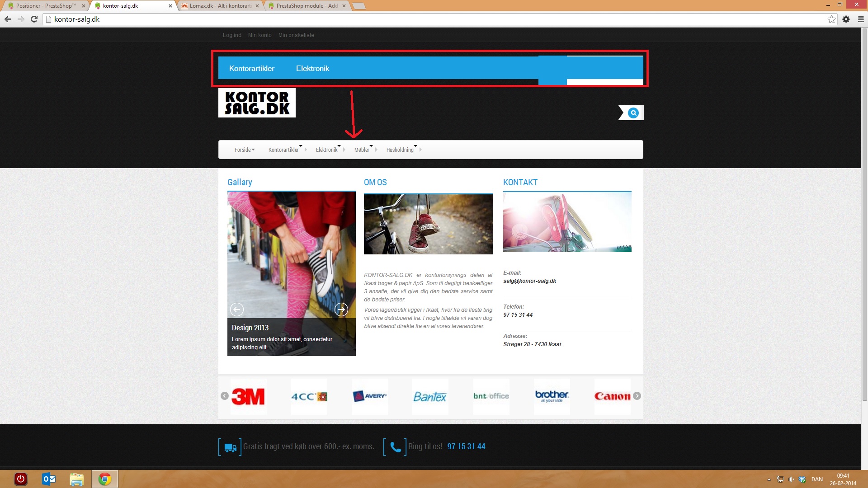Select Kontorartikler in blue menu bar

[x=251, y=68]
